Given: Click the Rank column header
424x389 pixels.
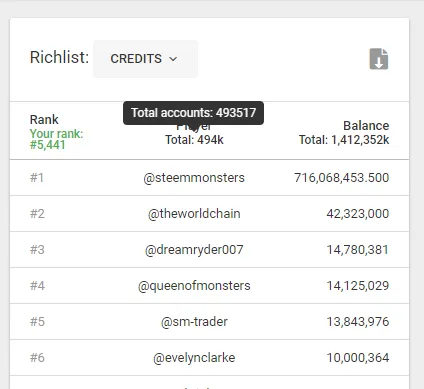Looking at the screenshot, I should coord(44,119).
